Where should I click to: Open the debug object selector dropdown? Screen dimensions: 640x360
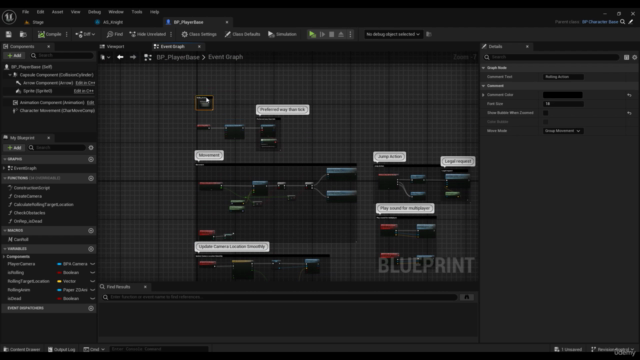[393, 34]
